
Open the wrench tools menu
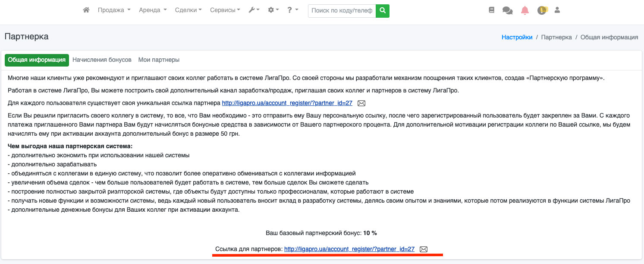(x=254, y=10)
